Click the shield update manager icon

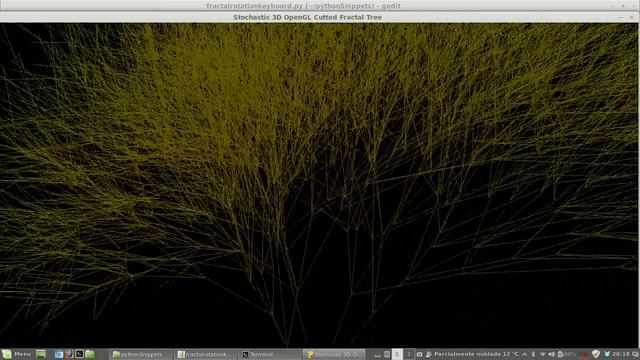[x=596, y=354]
